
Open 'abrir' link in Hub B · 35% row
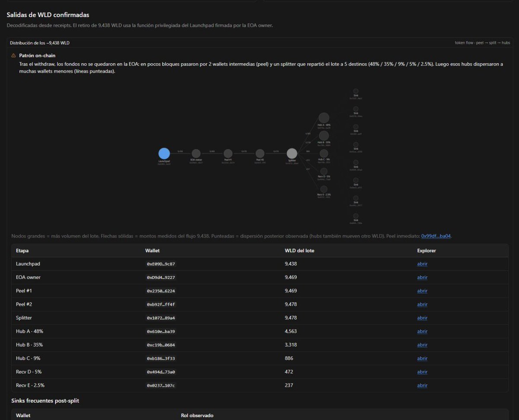pyautogui.click(x=422, y=345)
